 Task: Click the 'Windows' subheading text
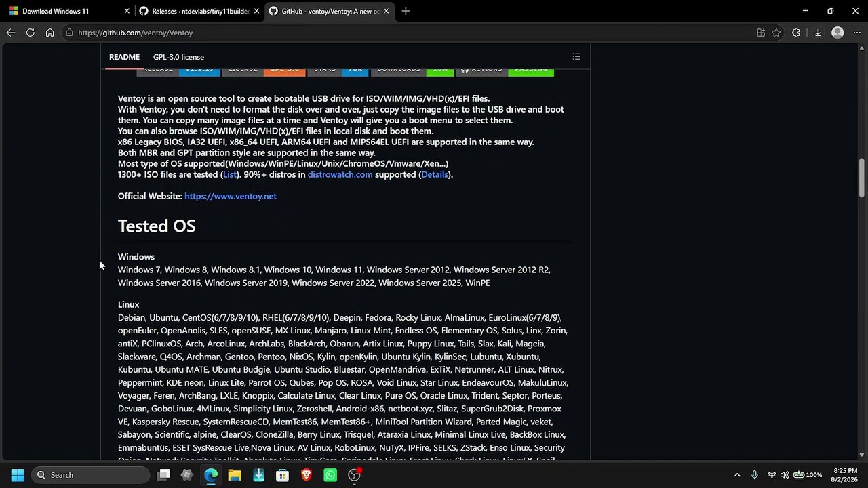[x=136, y=257]
